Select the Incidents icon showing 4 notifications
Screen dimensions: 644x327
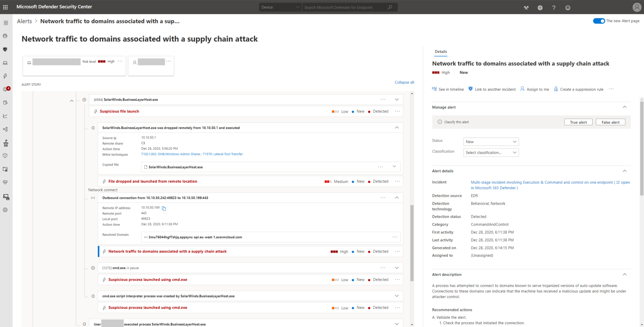pyautogui.click(x=5, y=88)
